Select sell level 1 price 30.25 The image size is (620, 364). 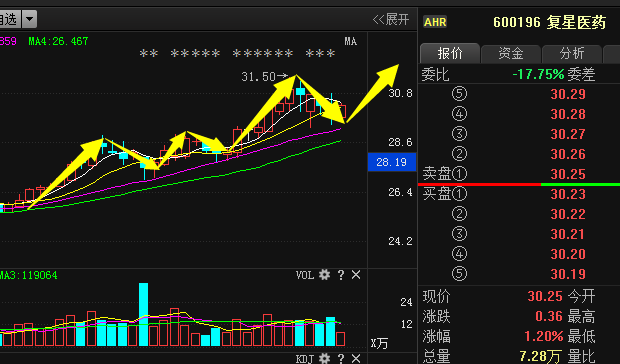pyautogui.click(x=568, y=174)
